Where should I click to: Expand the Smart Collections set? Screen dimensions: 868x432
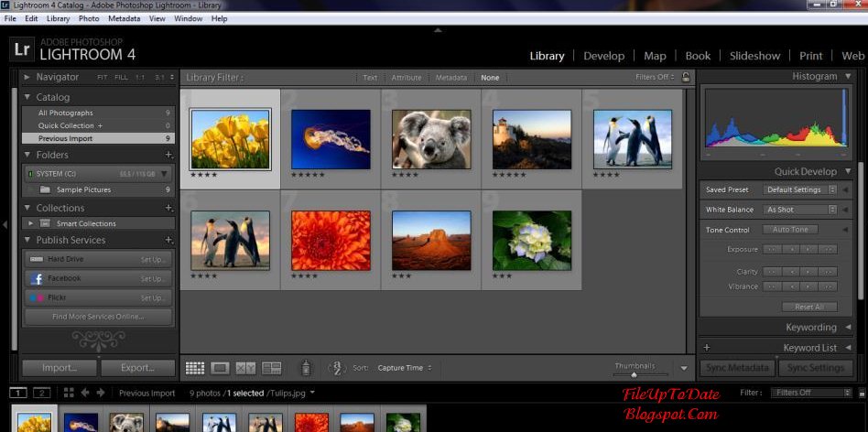pos(31,223)
